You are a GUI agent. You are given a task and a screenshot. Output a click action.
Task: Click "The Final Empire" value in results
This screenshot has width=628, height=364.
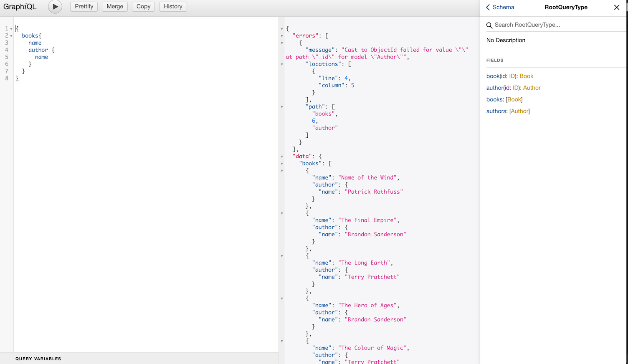[367, 220]
